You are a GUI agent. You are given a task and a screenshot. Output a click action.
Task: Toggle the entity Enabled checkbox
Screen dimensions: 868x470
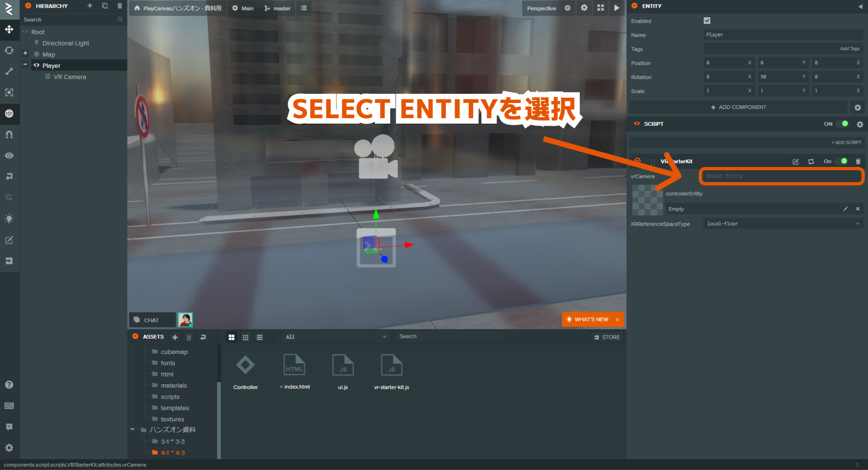(707, 21)
